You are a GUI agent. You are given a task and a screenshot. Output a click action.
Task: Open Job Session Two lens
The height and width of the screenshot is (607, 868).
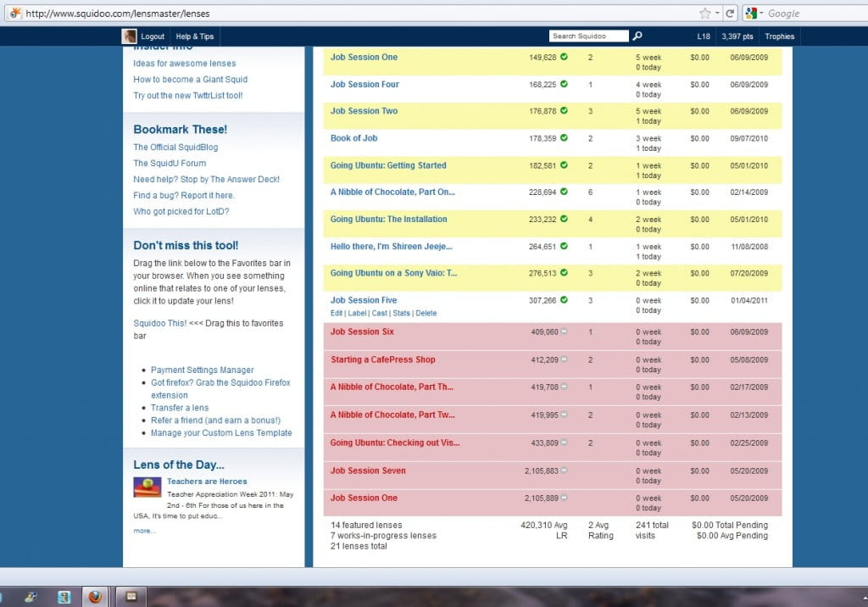pyautogui.click(x=364, y=111)
